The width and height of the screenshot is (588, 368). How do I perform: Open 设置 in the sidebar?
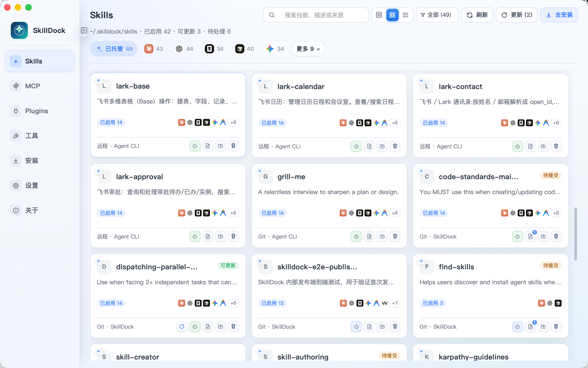[40, 185]
